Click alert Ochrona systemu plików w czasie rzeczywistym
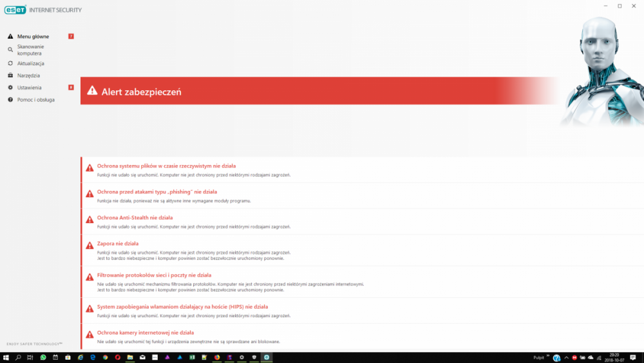Viewport: 644px width, 363px height. coord(166,166)
